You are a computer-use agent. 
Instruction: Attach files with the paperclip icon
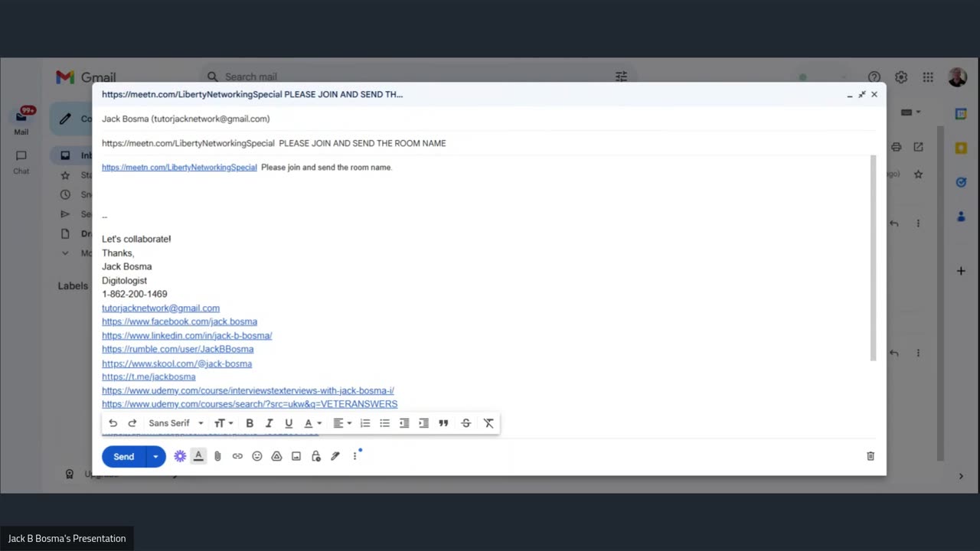217,456
